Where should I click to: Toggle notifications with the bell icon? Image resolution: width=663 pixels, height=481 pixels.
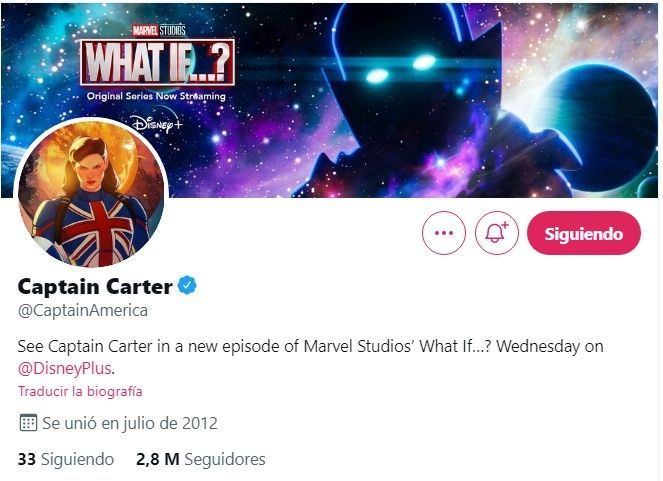(x=496, y=234)
